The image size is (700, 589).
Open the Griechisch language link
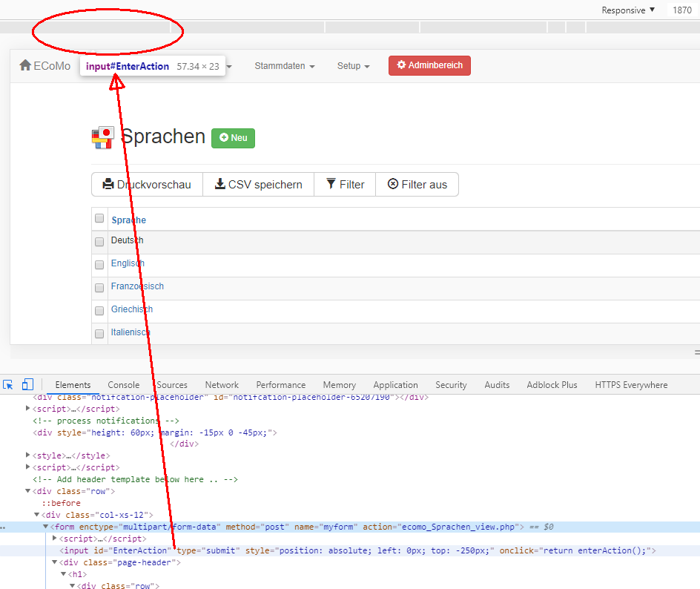pyautogui.click(x=132, y=309)
